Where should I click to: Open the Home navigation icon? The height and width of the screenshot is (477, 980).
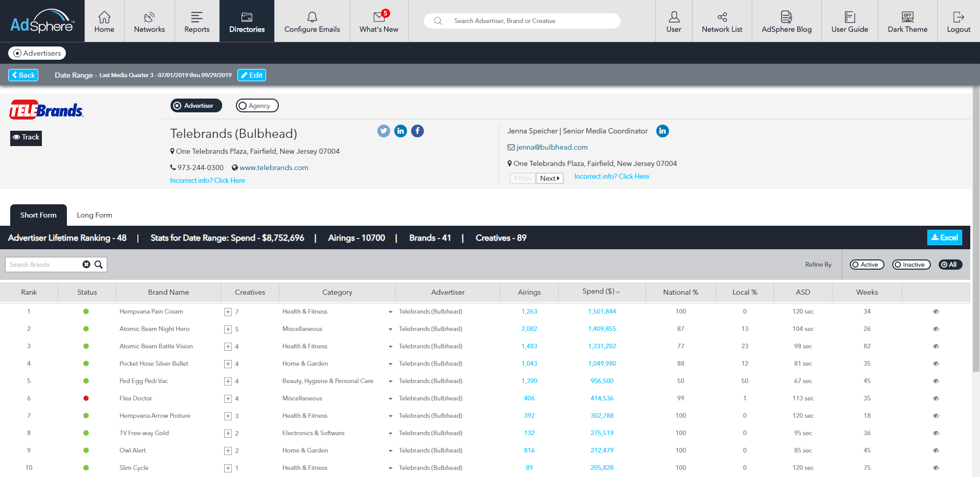(104, 17)
